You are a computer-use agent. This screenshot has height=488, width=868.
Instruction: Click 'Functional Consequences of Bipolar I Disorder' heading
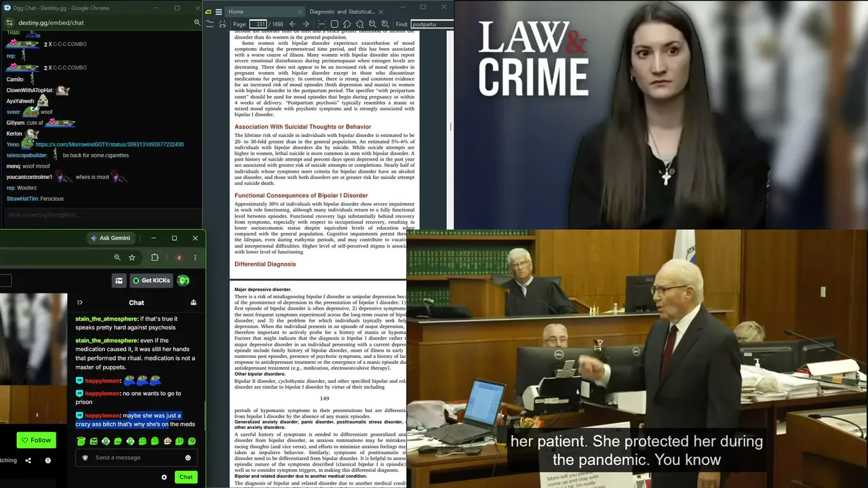[301, 196]
